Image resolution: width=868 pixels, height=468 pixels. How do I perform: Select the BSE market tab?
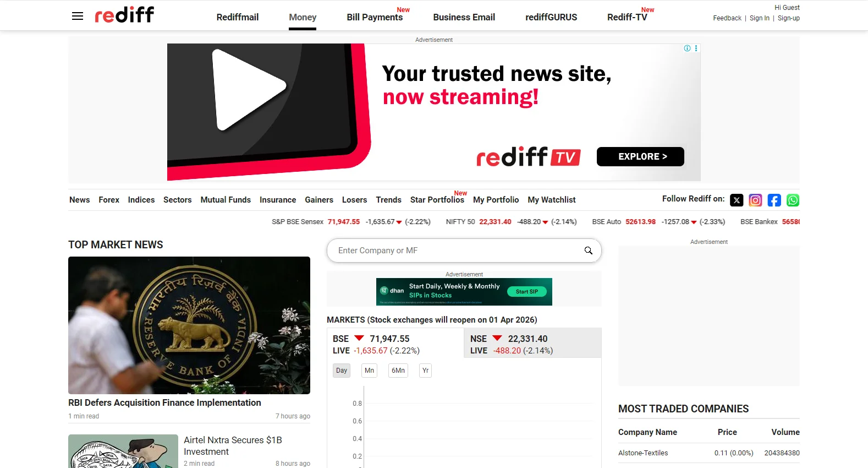coord(395,344)
